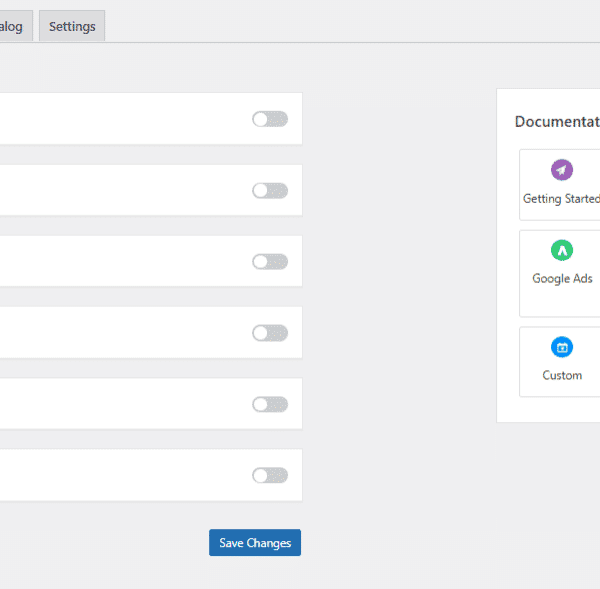Enable the first toggle switch

pyautogui.click(x=270, y=119)
